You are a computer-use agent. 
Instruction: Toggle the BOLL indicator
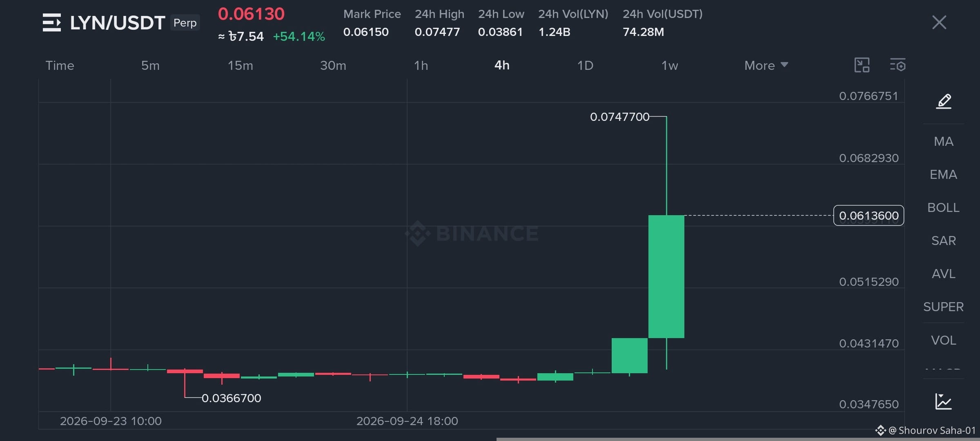click(x=944, y=207)
